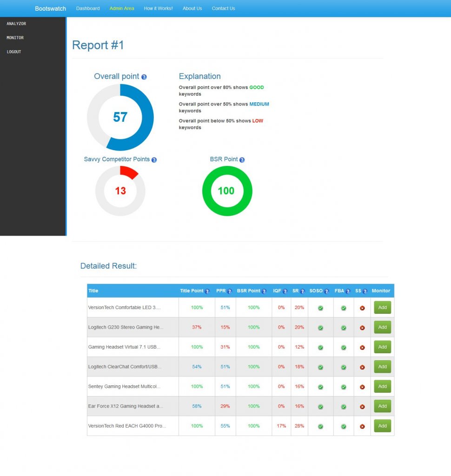Click LOGOUT in the sidebar
451x476 pixels.
tap(14, 52)
